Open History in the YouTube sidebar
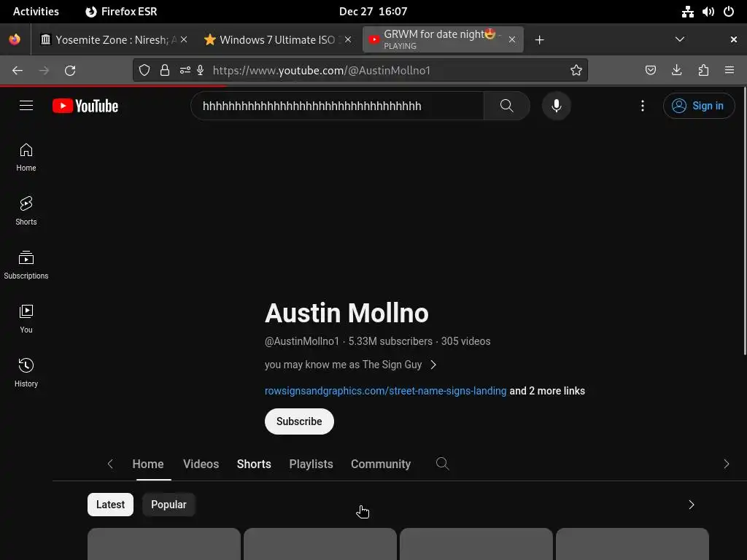Viewport: 747px width, 560px height. (26, 373)
